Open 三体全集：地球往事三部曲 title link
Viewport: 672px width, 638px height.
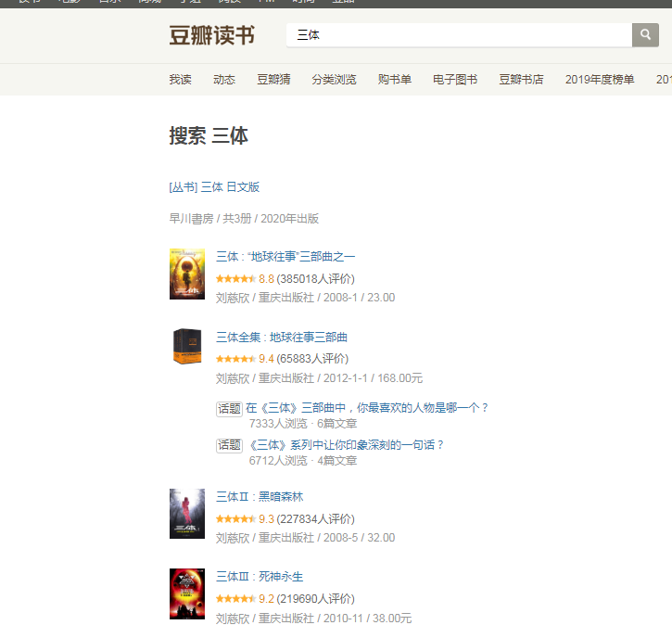(282, 337)
